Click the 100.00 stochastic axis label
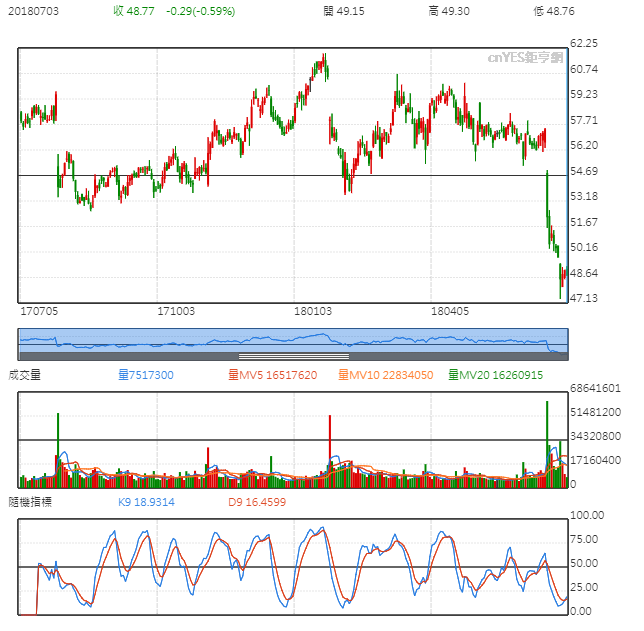This screenshot has width=644, height=631. [x=587, y=515]
